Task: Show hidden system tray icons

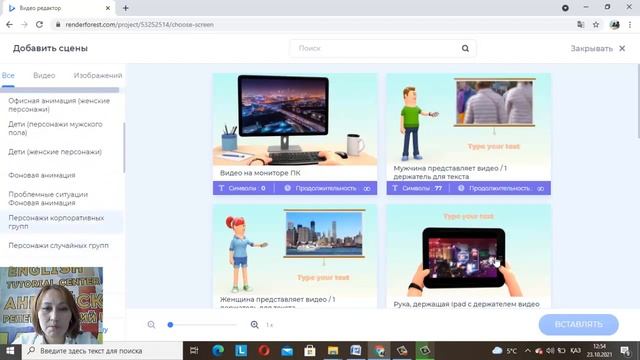Action: click(527, 351)
